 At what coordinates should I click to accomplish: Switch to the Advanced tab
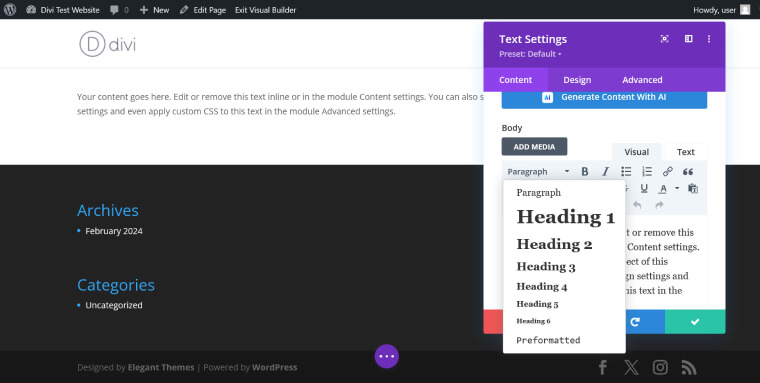click(642, 80)
